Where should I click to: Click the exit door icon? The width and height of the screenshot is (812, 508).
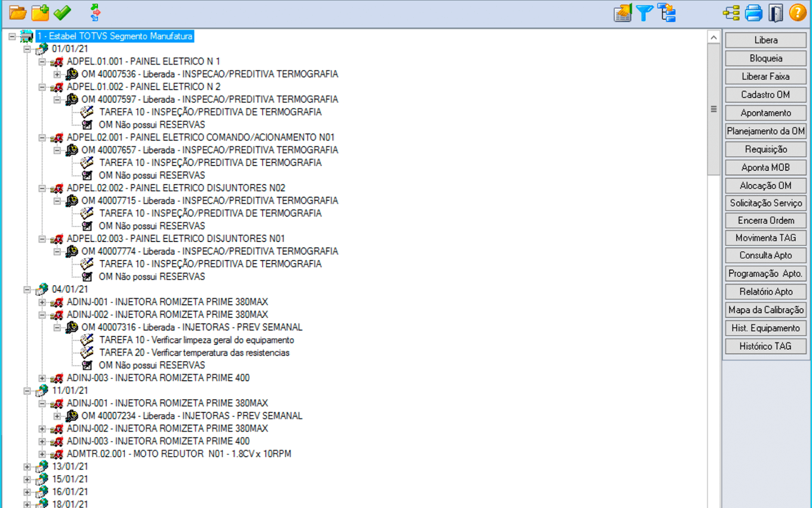pos(776,13)
